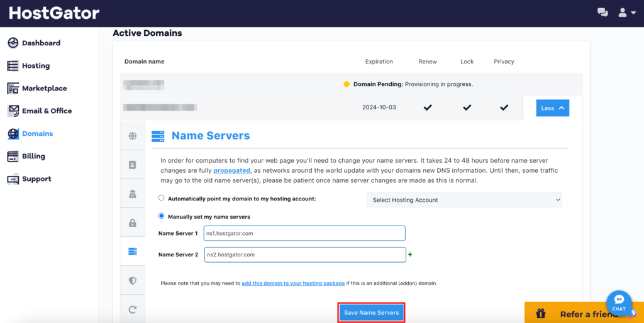644x323 pixels.
Task: Open the name servers tab icon
Action: point(132,251)
